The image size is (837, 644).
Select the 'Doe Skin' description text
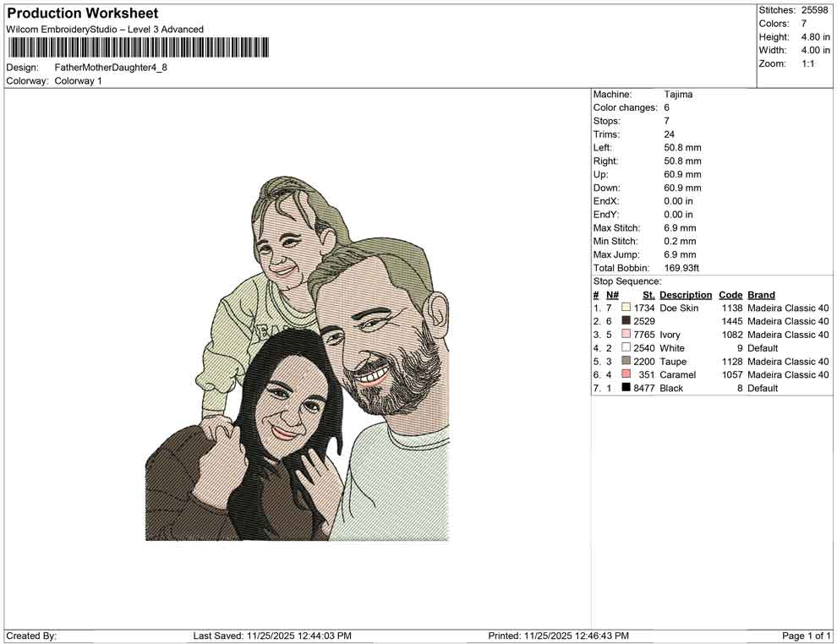point(679,308)
